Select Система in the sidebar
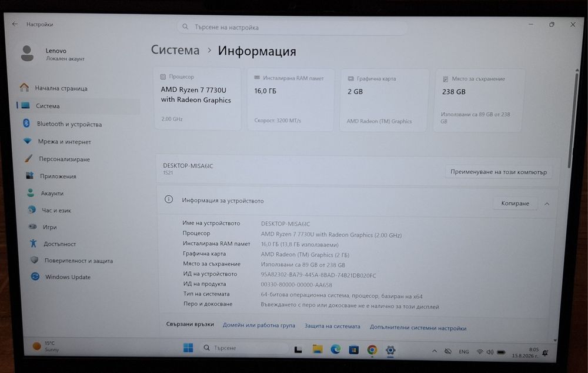Screen dimensions: 588x373 tap(78, 106)
